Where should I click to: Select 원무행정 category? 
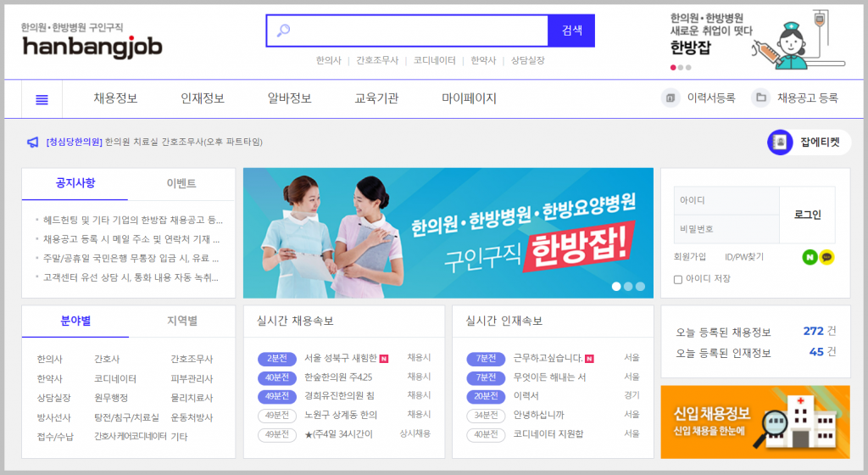tap(111, 398)
